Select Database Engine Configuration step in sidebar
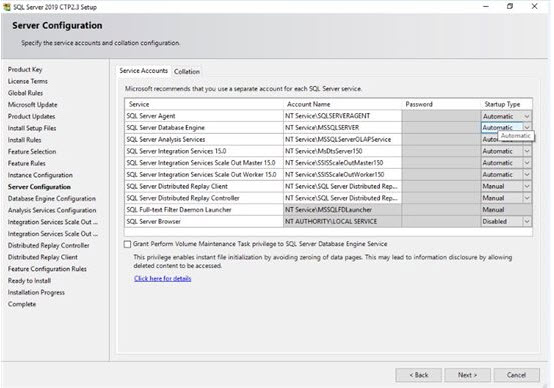The height and width of the screenshot is (388, 554). click(x=52, y=199)
